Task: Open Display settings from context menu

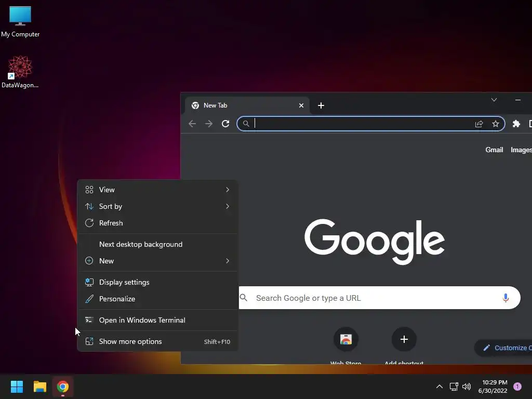Action: coord(157,282)
